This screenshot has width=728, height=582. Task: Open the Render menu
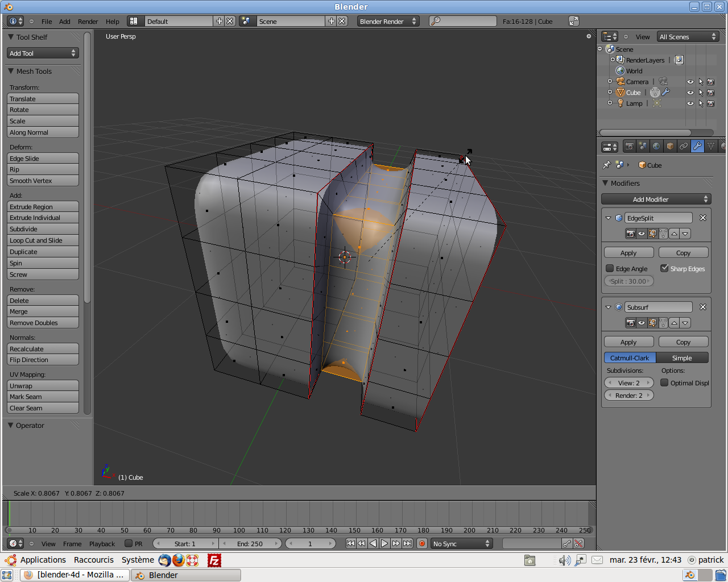(88, 21)
